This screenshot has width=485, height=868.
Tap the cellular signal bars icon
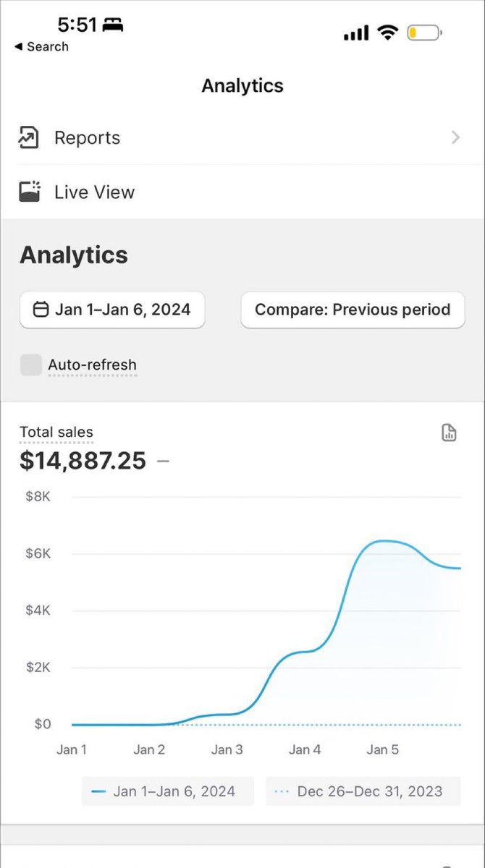point(356,33)
